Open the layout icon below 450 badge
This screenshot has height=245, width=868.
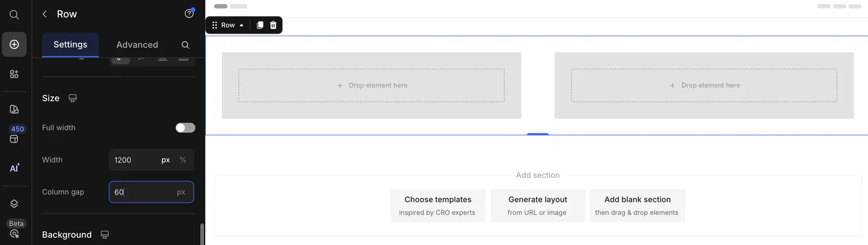pos(14,139)
